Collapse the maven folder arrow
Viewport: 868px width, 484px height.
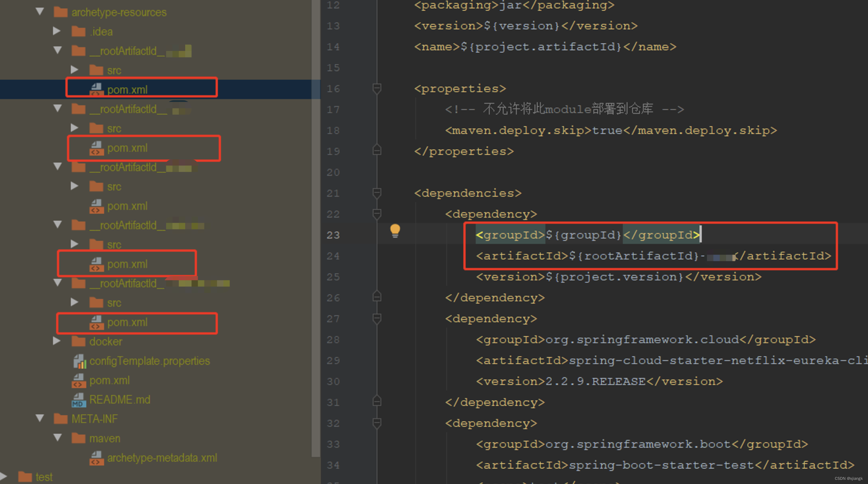pos(58,438)
